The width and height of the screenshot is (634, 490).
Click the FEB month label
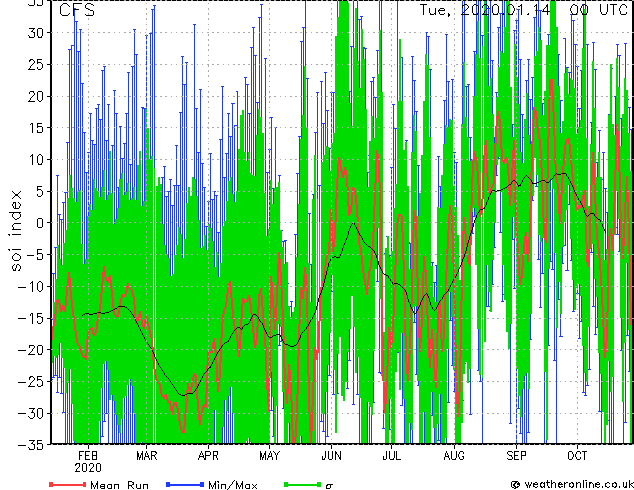[88, 456]
